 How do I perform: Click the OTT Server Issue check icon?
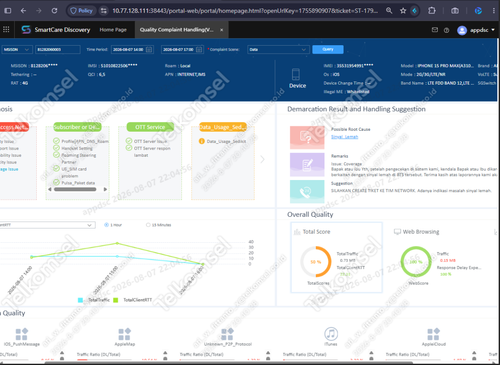pos(129,141)
